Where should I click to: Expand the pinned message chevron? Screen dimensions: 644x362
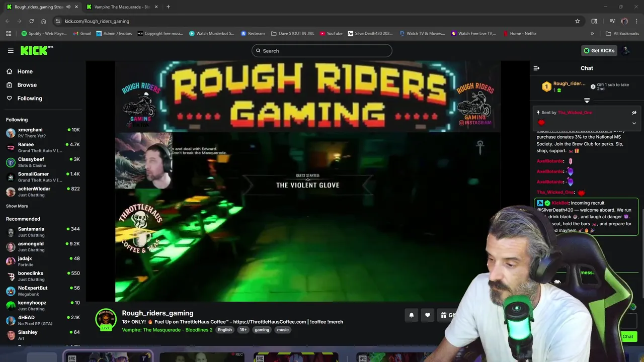click(634, 123)
